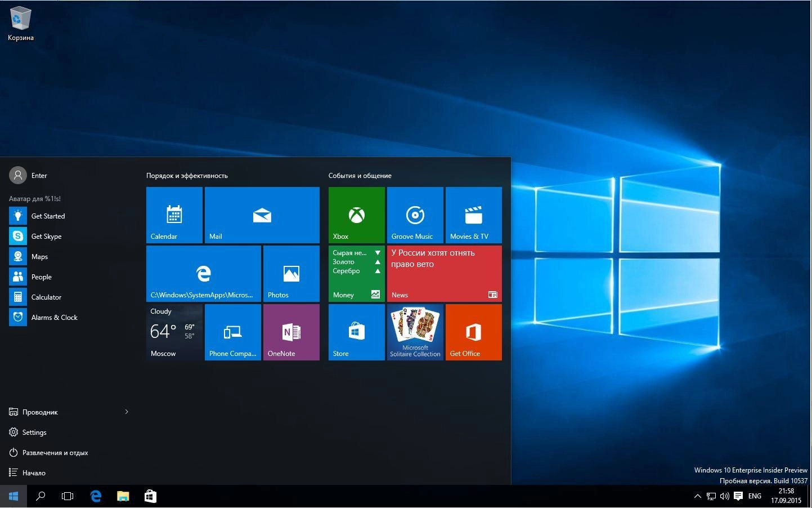Click the Аватар для %1!s! label

pyautogui.click(x=35, y=199)
